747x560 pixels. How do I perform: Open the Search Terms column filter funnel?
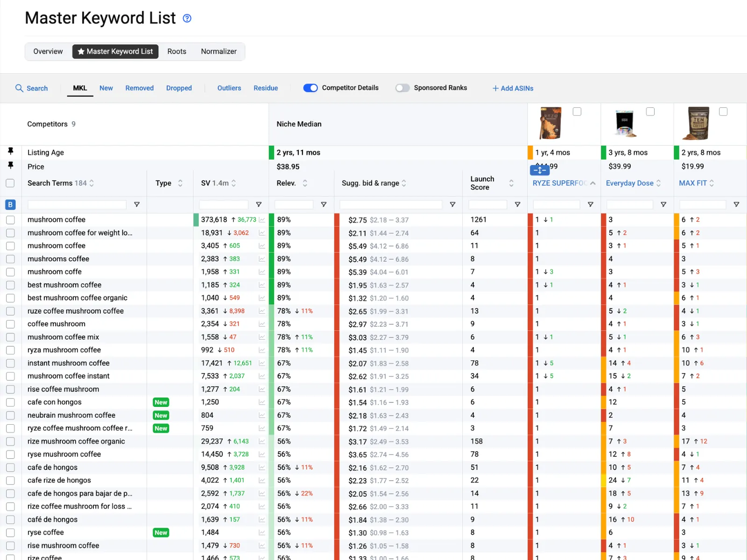pos(137,204)
